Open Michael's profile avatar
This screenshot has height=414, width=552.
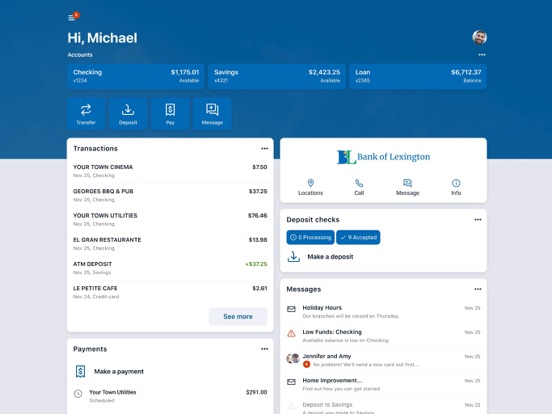(x=479, y=37)
